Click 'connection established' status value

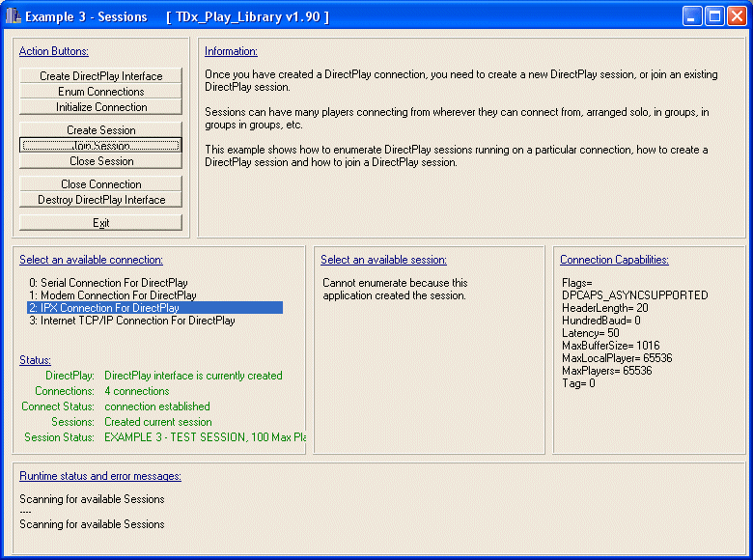coord(157,406)
